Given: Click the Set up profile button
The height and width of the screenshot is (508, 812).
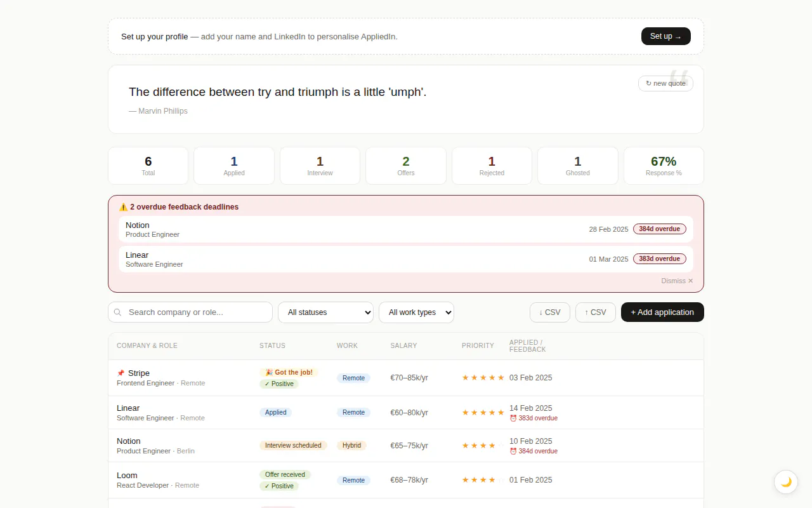Looking at the screenshot, I should pyautogui.click(x=666, y=36).
